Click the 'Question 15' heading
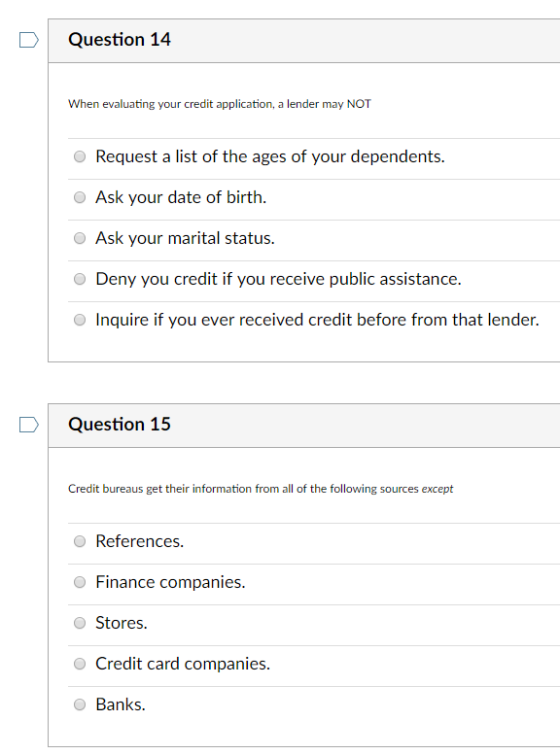Screen dimensions: 560x755 pos(119,424)
